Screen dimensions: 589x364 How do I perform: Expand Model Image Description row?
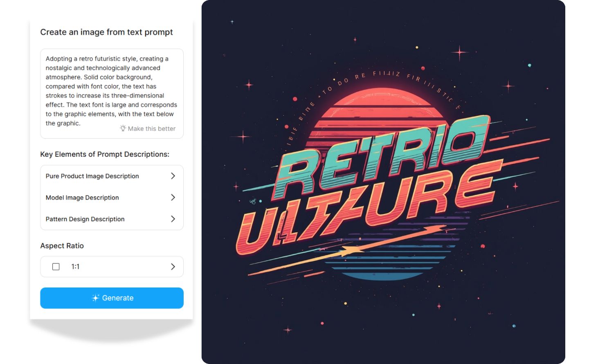pyautogui.click(x=112, y=198)
